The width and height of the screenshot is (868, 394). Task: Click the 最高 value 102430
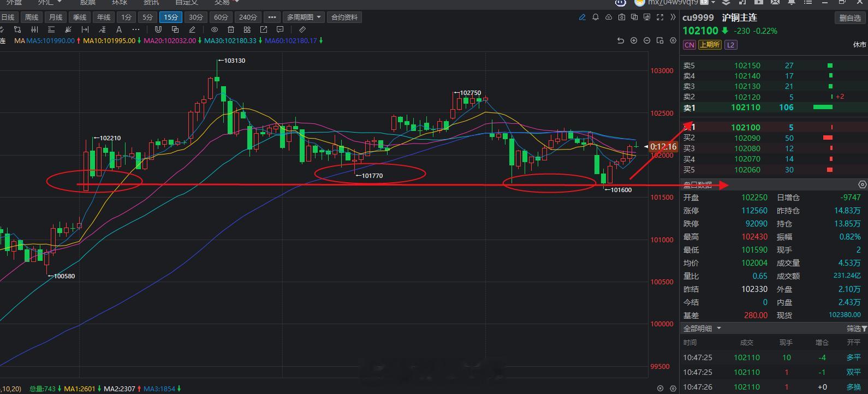pyautogui.click(x=754, y=237)
